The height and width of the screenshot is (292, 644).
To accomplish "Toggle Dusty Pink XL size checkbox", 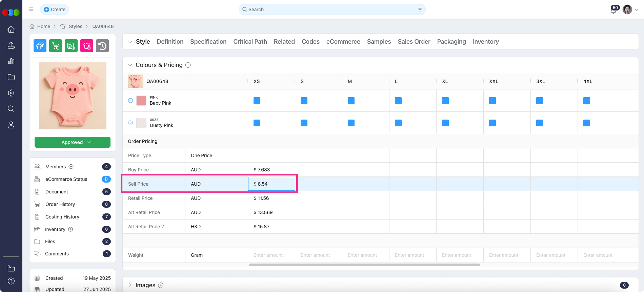I will tap(445, 123).
